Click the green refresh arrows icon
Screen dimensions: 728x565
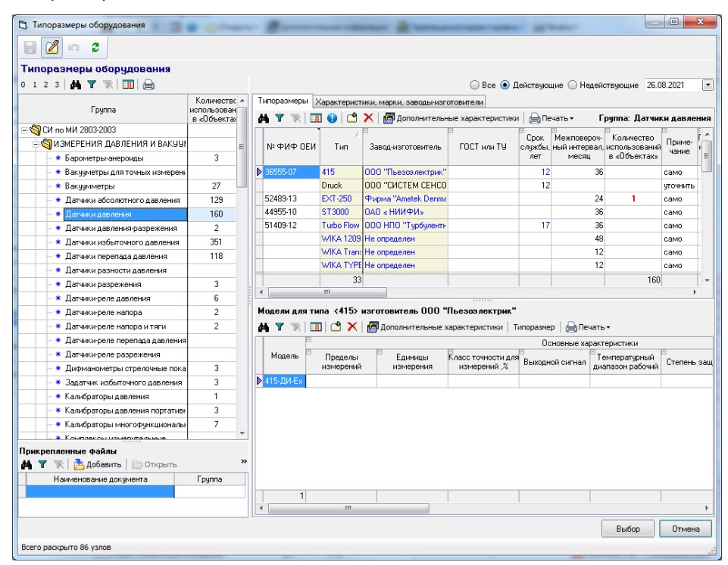tap(95, 48)
